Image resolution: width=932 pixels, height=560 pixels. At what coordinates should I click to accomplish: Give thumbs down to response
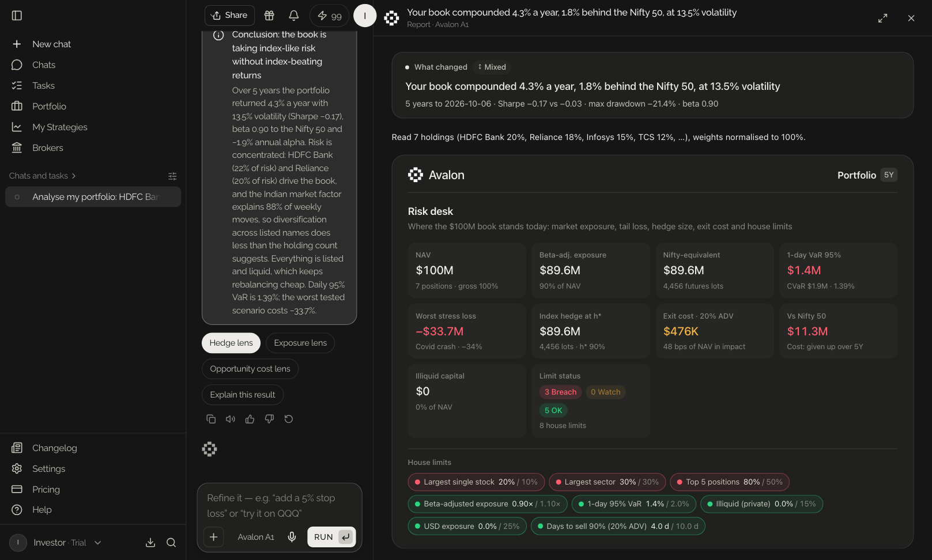tap(269, 419)
